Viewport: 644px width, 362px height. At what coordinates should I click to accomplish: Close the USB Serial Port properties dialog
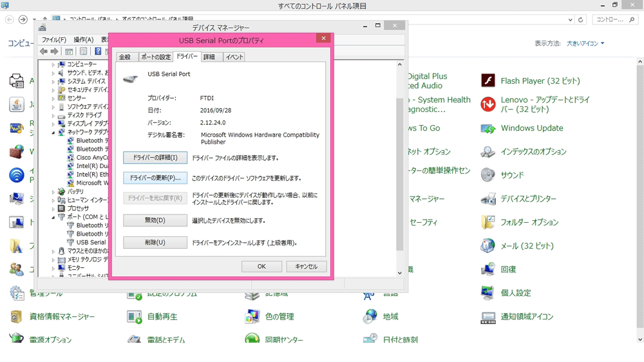[324, 38]
